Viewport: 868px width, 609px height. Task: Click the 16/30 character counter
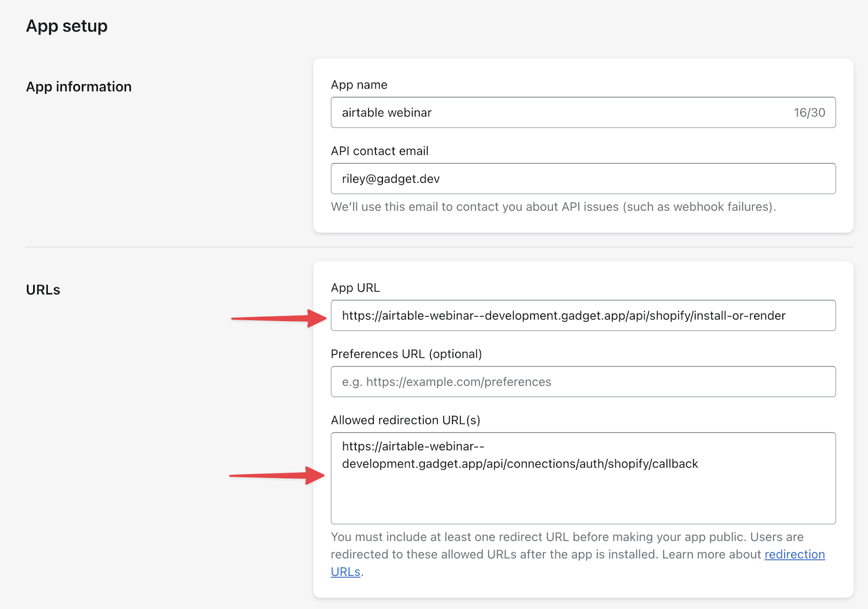(x=809, y=112)
